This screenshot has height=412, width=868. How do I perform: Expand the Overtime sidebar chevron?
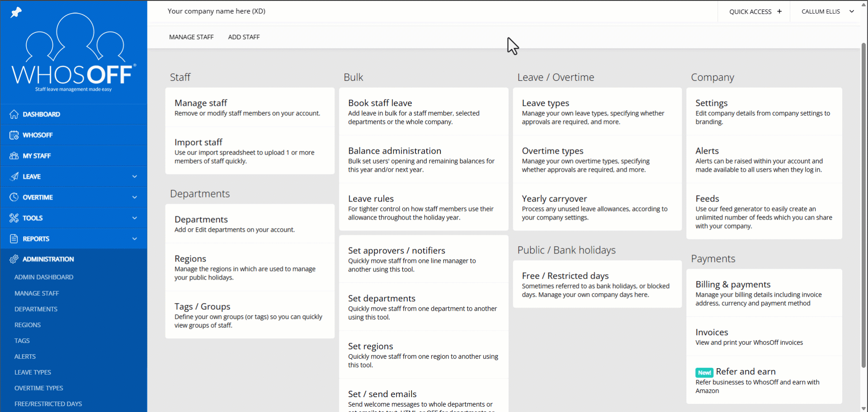134,197
